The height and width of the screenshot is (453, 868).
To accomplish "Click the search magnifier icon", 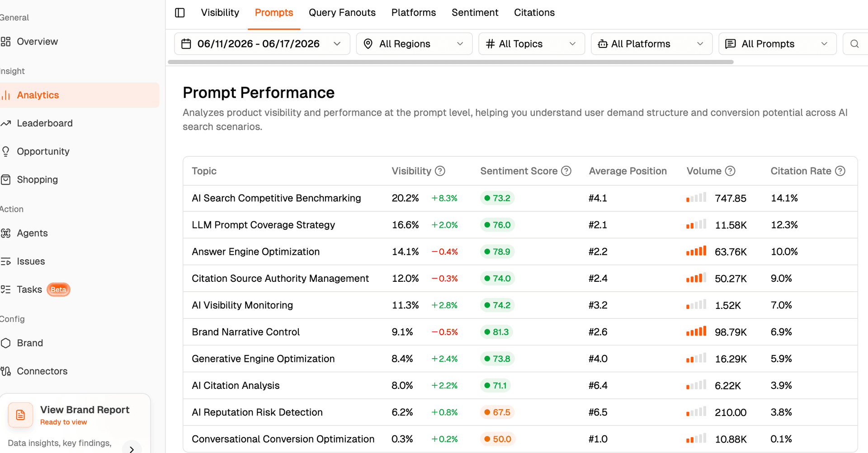I will (854, 44).
